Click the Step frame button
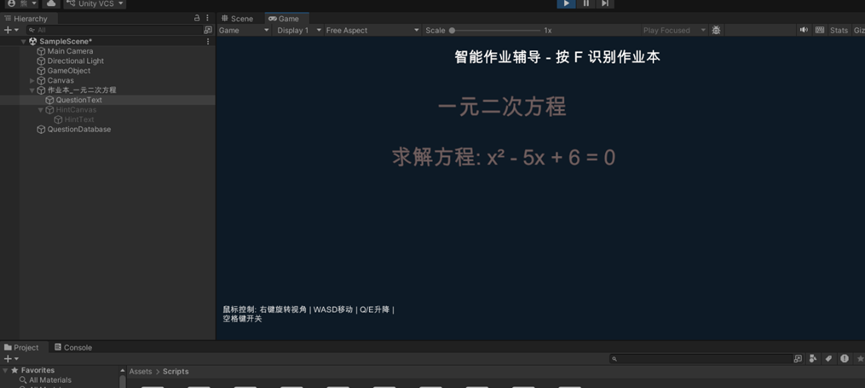This screenshot has height=388, width=865. pos(605,3)
